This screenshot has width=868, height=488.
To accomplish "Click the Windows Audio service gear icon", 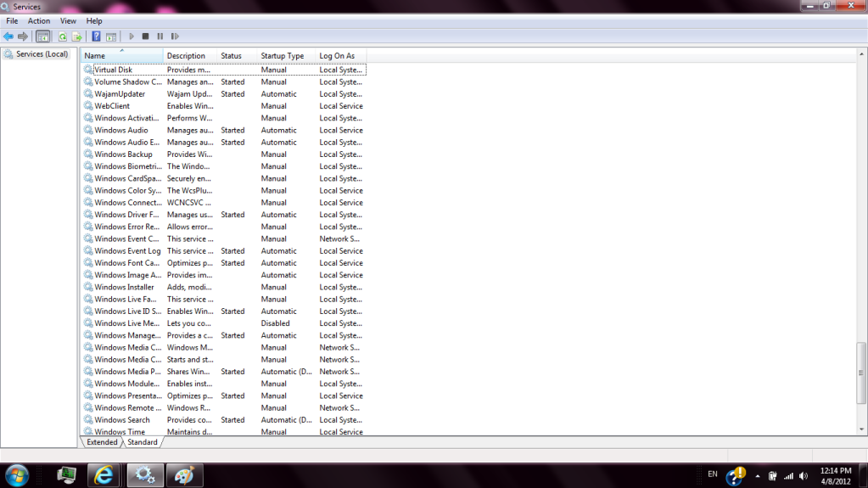I will point(88,130).
